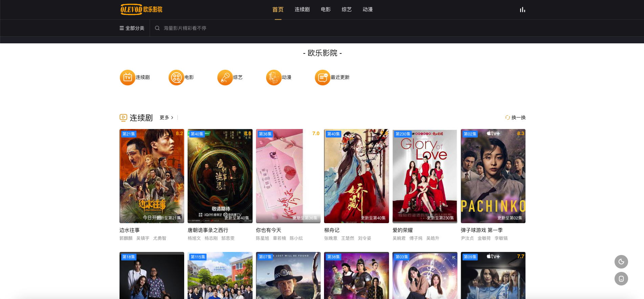Viewport: 644px width, 299px height.
Task: Click actor name 郭麒麟
Action: (126, 238)
